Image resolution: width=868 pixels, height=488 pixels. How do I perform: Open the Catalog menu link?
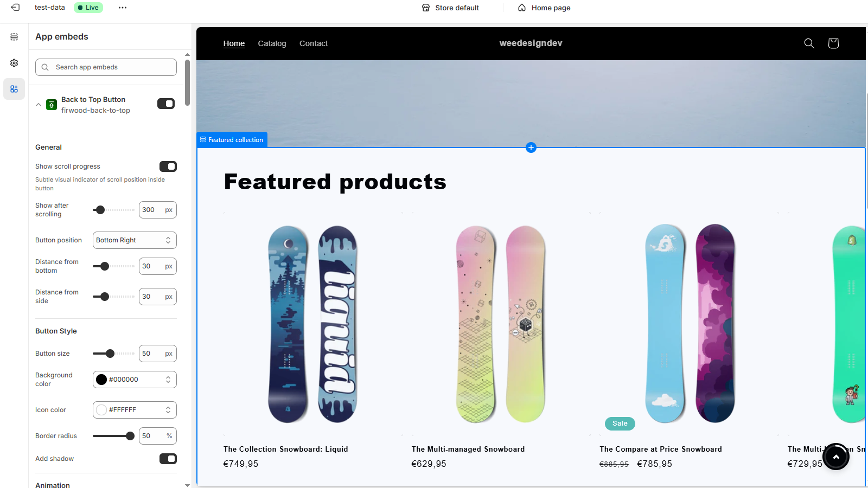click(272, 43)
